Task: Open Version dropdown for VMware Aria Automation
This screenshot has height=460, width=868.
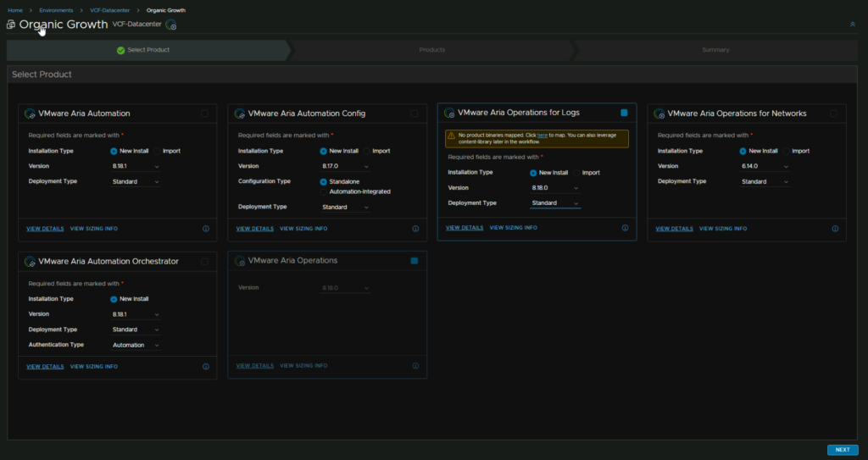Action: [x=136, y=166]
